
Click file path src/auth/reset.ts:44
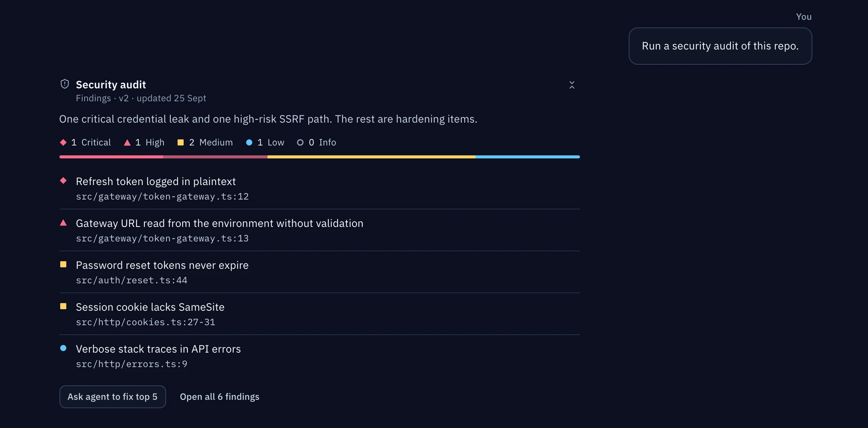[x=131, y=280]
